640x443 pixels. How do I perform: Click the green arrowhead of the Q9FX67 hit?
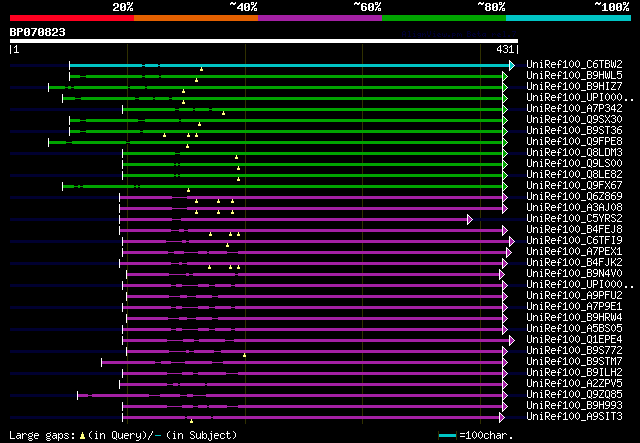tap(505, 187)
